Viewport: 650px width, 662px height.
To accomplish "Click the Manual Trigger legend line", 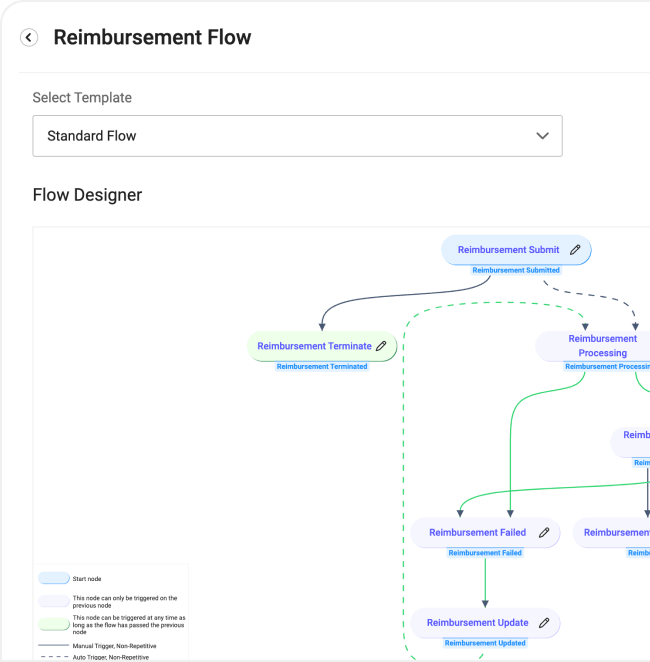I will 54,645.
